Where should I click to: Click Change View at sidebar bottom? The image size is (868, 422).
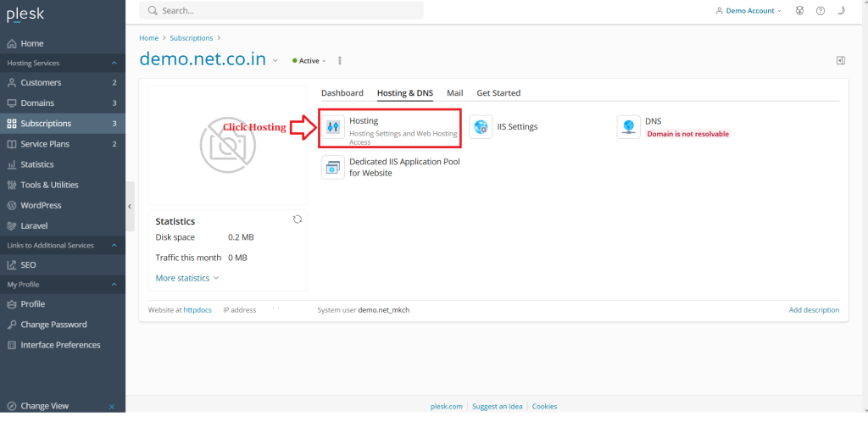tap(45, 406)
